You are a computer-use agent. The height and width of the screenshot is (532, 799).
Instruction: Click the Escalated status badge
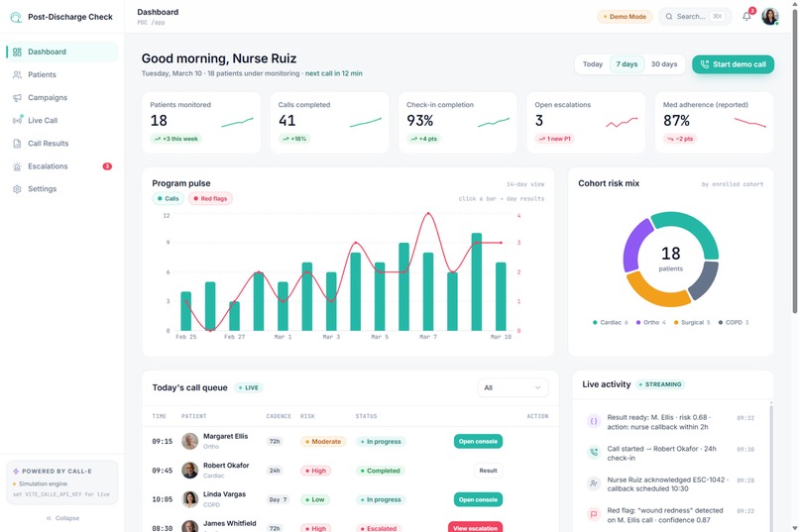tap(378, 528)
